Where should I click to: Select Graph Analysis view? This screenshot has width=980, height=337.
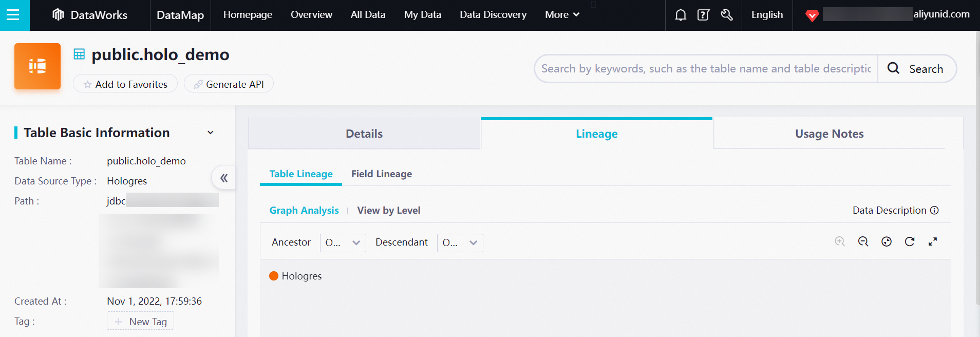304,210
